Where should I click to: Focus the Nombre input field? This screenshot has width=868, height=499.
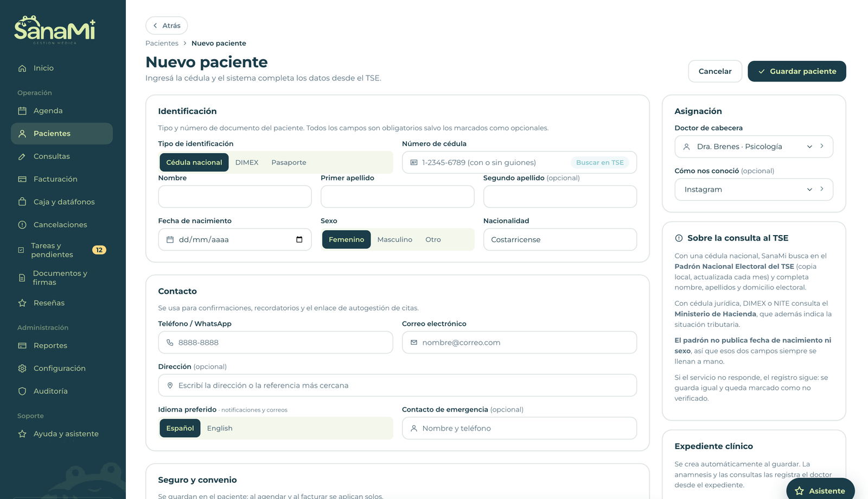235,197
